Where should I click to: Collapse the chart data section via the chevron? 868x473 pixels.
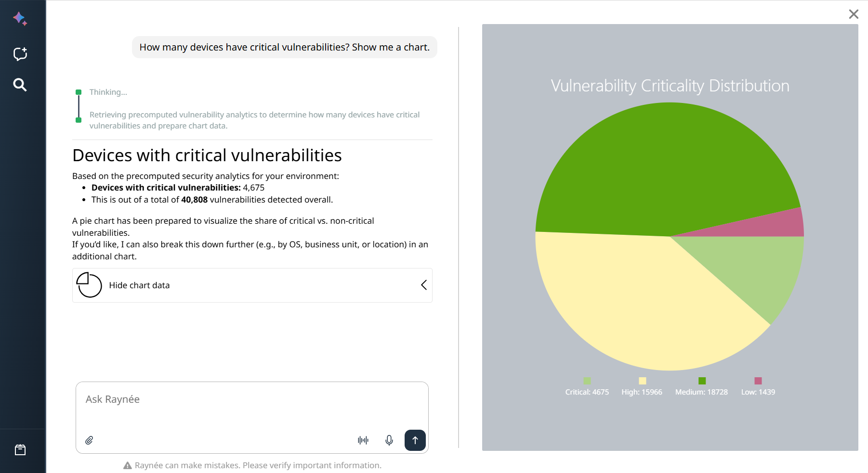click(423, 285)
